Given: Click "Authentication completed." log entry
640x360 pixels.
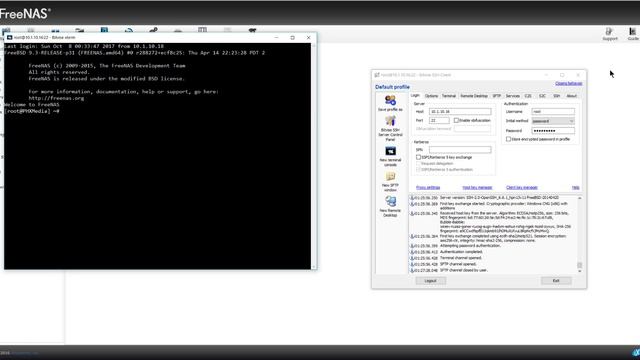Looking at the screenshot, I should tap(461, 252).
